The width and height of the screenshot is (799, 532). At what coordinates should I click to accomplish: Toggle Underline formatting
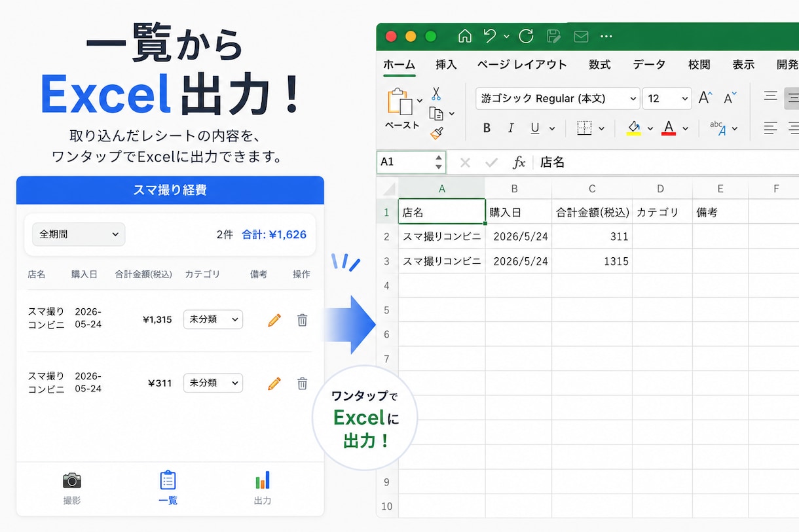(535, 128)
